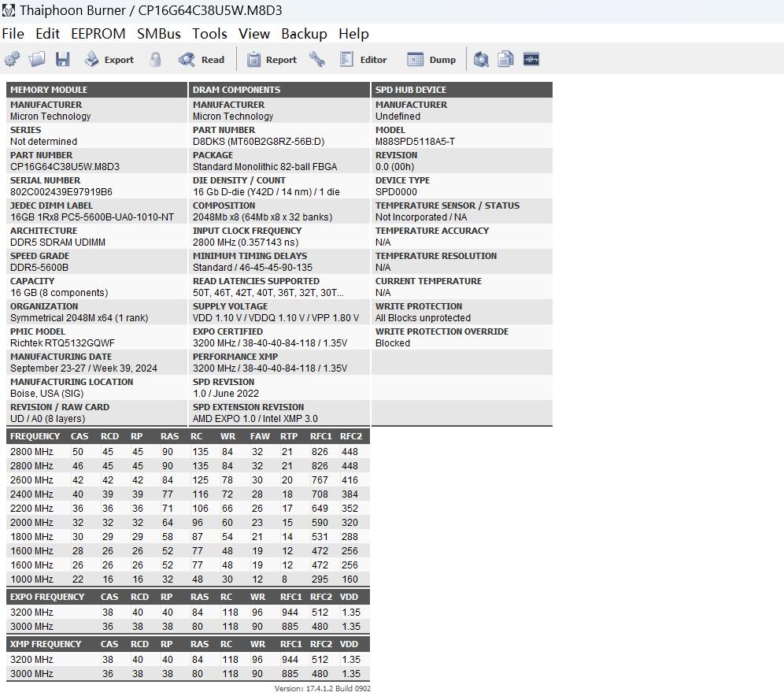Click the Export toolbar button

pos(109,60)
